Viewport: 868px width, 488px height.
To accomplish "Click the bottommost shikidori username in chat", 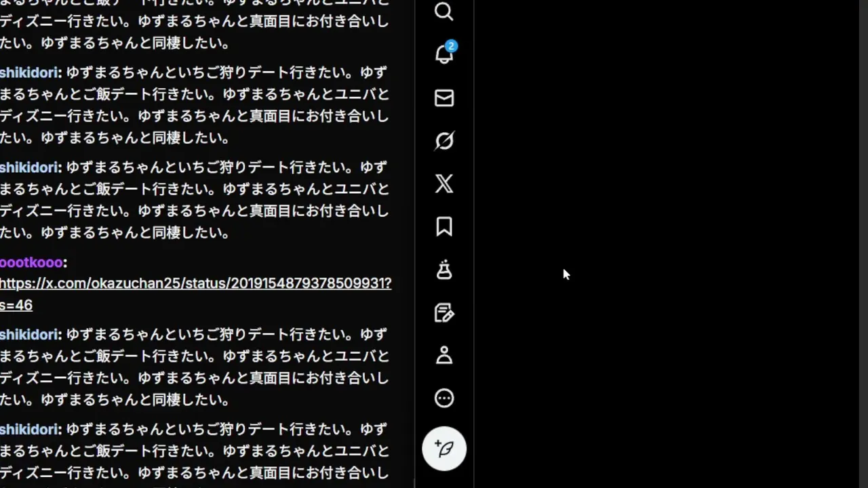I will [x=29, y=430].
